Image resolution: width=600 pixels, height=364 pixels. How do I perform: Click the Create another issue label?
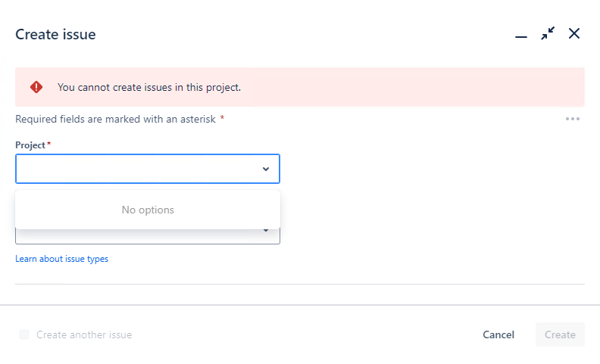click(84, 335)
